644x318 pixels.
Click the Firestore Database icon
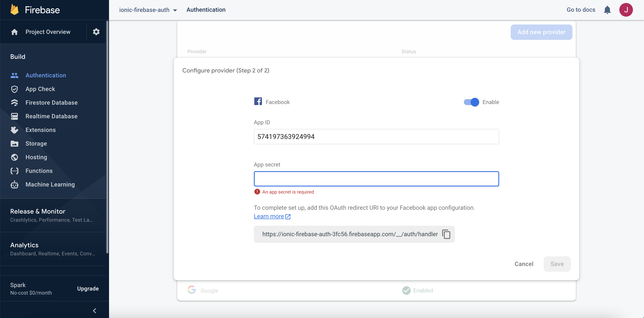(x=14, y=103)
